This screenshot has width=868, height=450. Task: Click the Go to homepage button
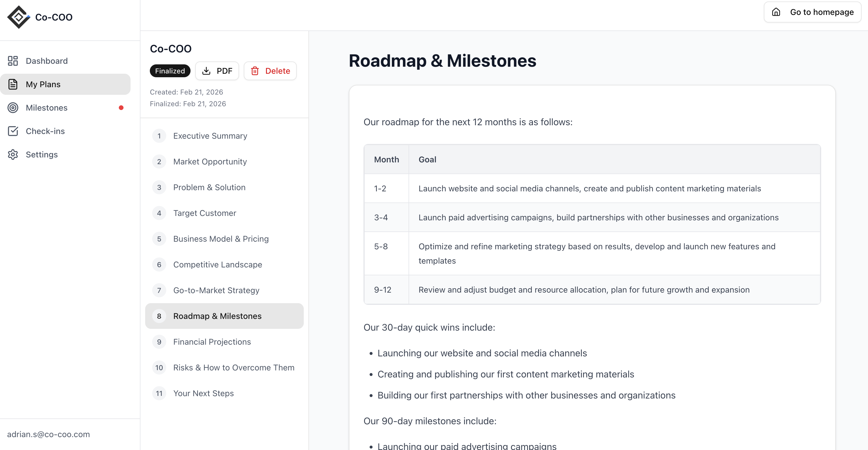tap(812, 12)
